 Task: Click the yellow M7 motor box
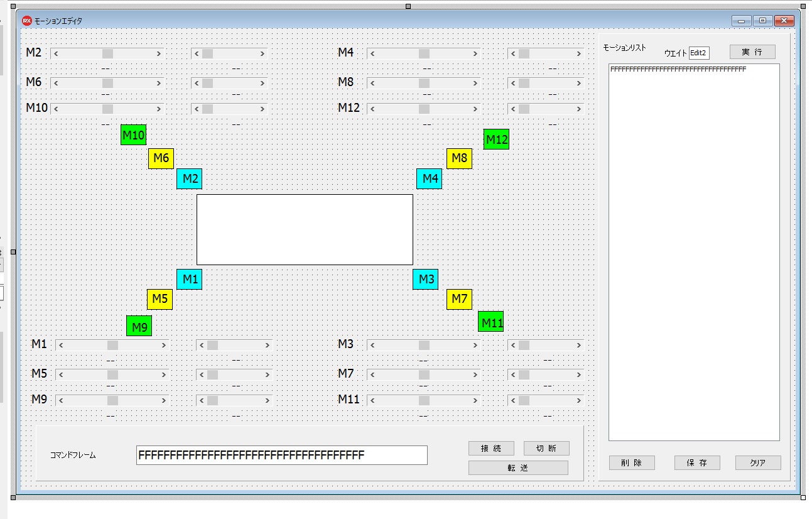pyautogui.click(x=459, y=299)
